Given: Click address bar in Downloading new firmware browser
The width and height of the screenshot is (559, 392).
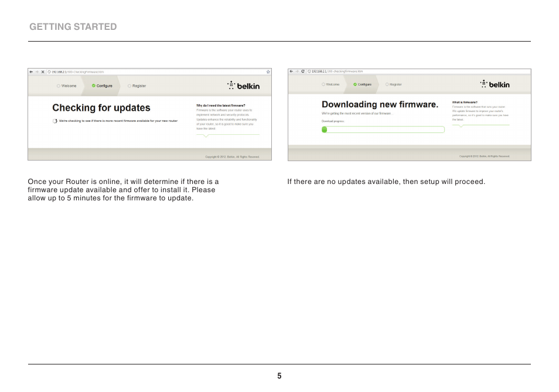Looking at the screenshot, I should (x=418, y=71).
